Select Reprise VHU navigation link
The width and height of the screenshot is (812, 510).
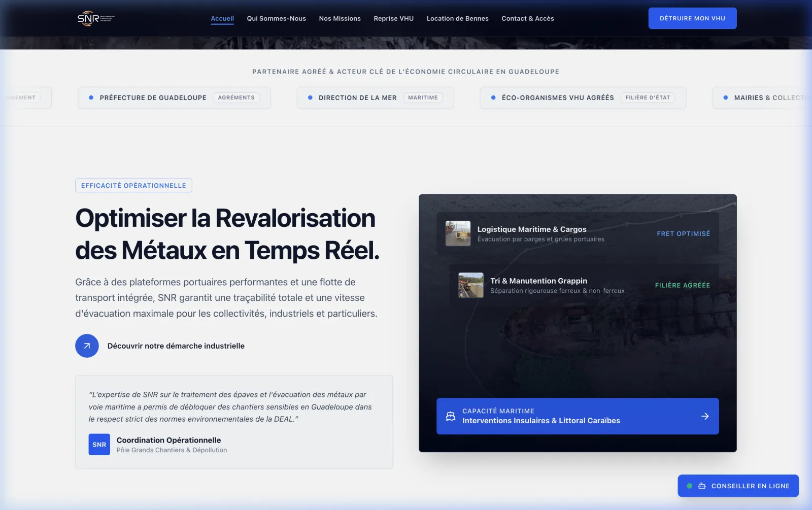tap(393, 18)
